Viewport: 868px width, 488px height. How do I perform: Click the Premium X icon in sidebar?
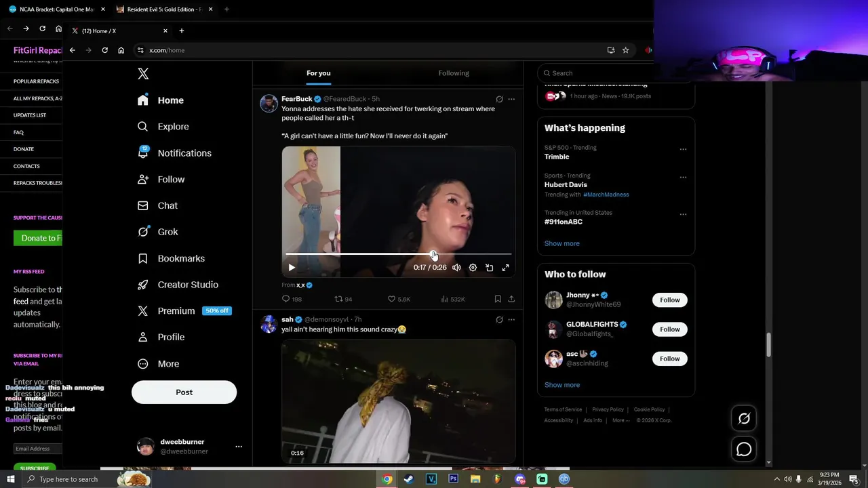click(x=143, y=311)
